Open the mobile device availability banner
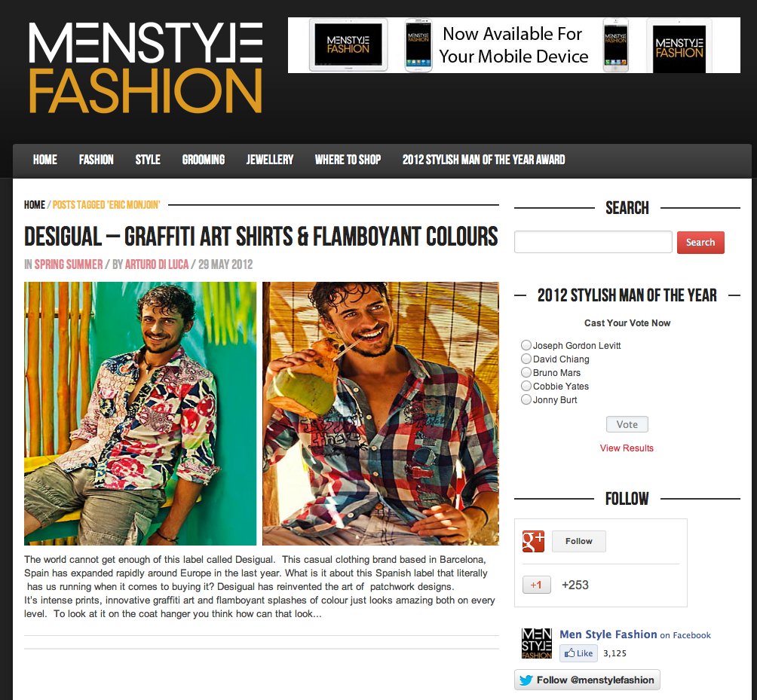Image resolution: width=757 pixels, height=700 pixels. click(513, 45)
